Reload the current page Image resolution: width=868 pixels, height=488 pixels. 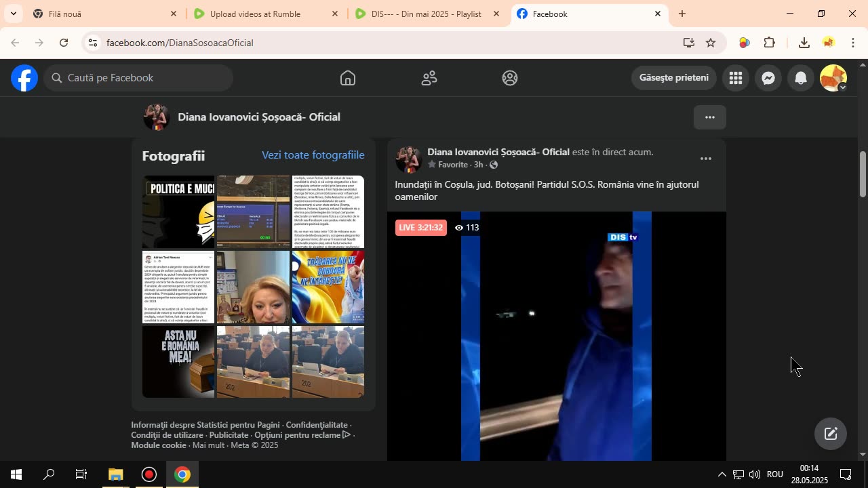pos(64,43)
